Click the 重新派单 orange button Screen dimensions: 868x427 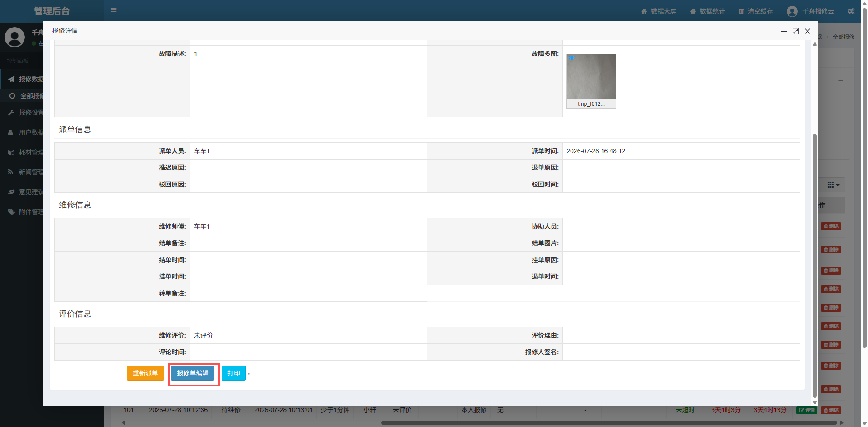pos(146,373)
